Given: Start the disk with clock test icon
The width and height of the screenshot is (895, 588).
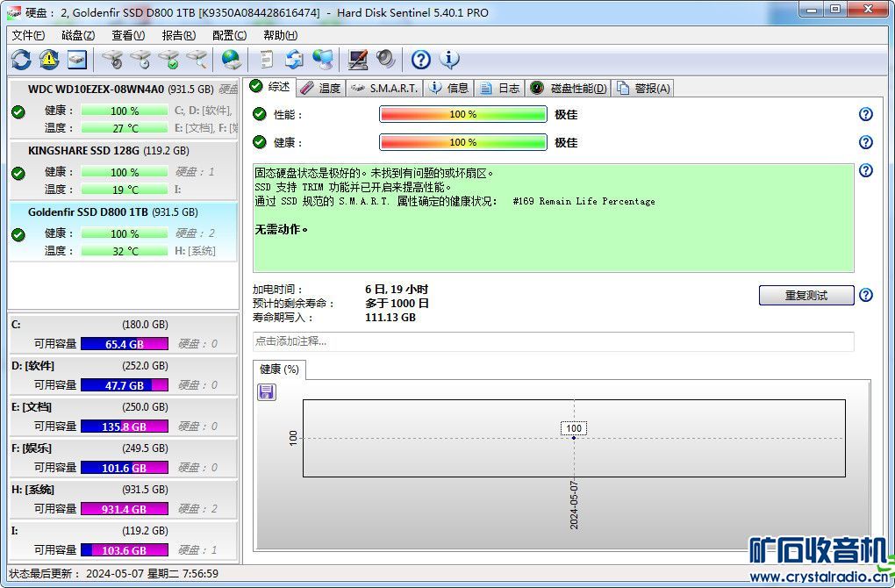Looking at the screenshot, I should coord(140,60).
